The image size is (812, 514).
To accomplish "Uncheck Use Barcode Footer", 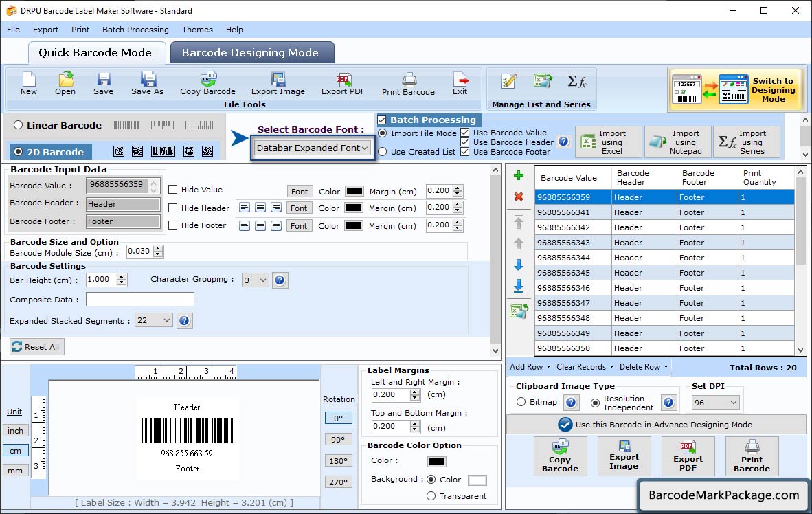I will [465, 152].
